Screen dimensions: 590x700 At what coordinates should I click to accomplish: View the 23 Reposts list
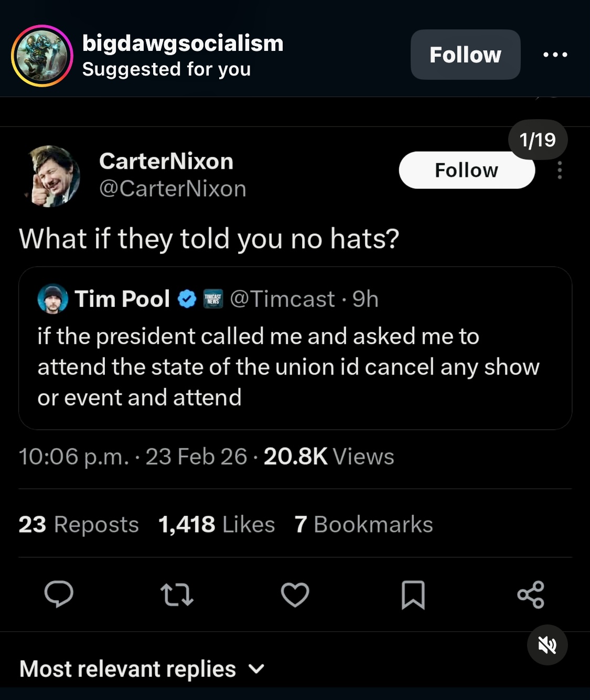pos(79,524)
